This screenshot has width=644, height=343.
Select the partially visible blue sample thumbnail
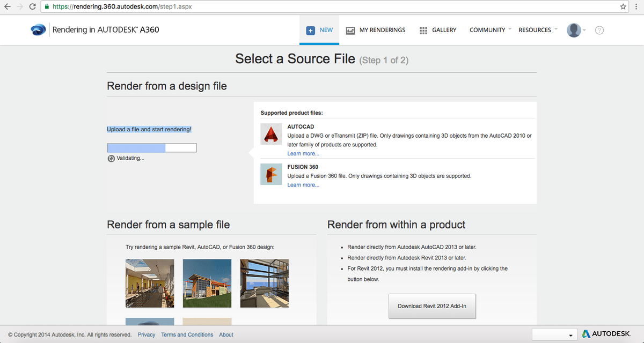(150, 322)
